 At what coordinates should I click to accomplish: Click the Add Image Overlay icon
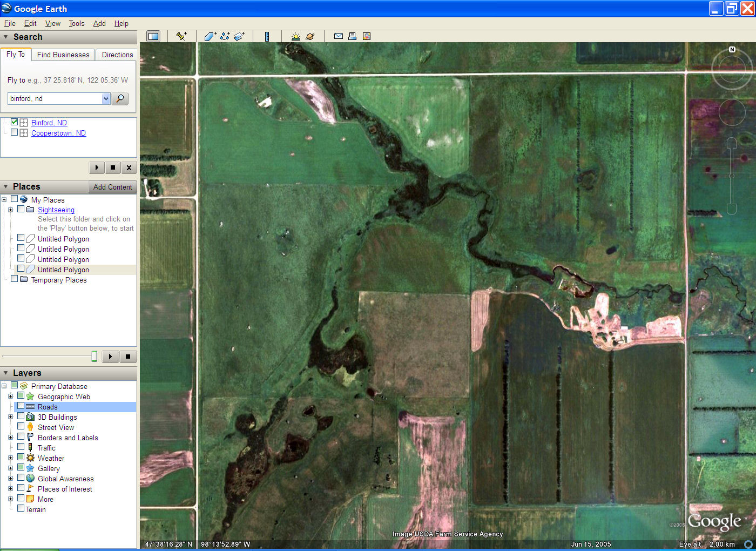[239, 36]
